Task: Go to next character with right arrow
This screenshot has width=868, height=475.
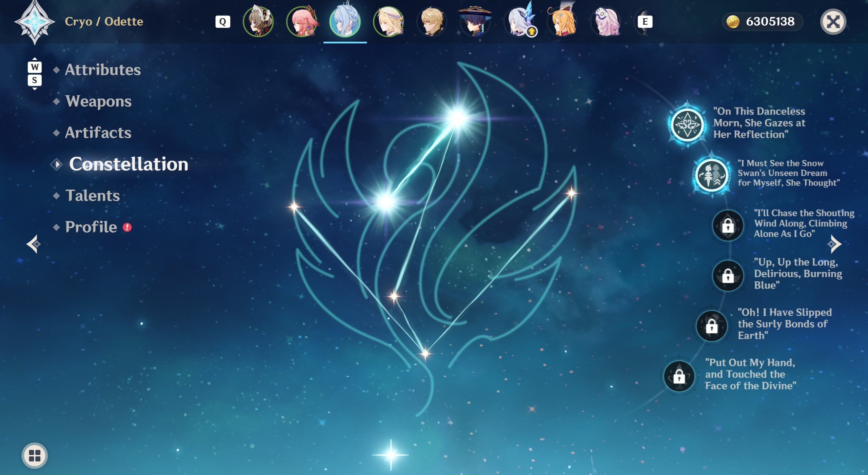Action: (x=834, y=244)
